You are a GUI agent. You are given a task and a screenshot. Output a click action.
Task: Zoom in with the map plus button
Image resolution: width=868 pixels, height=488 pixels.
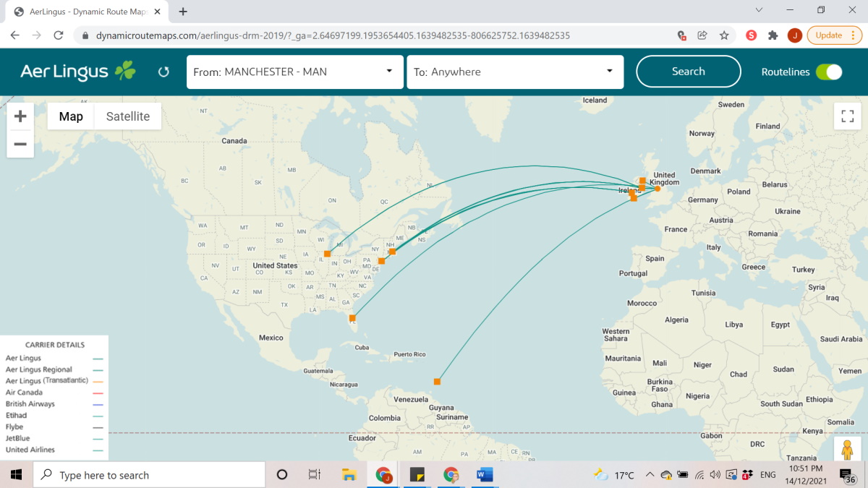(x=20, y=116)
